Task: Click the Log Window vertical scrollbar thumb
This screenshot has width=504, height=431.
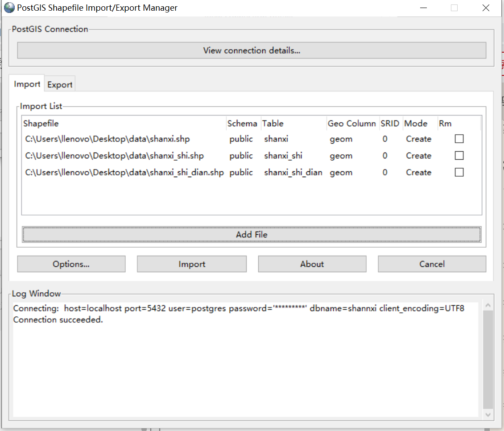Action: click(x=488, y=360)
